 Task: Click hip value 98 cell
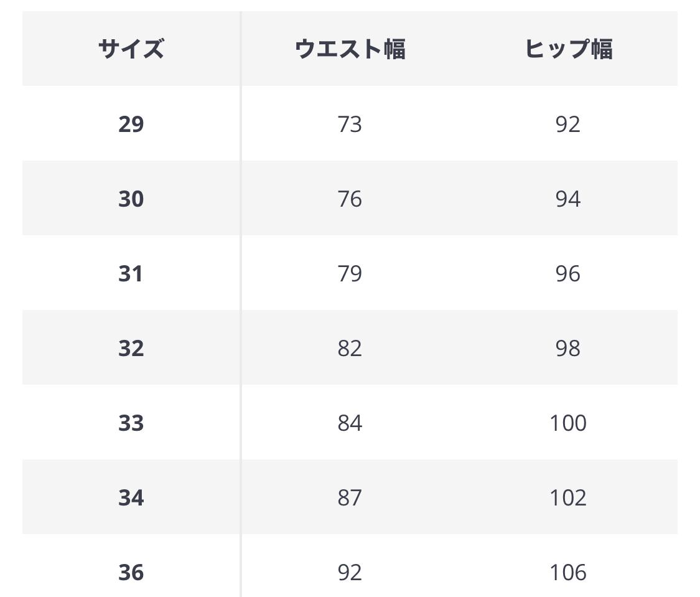tap(568, 348)
